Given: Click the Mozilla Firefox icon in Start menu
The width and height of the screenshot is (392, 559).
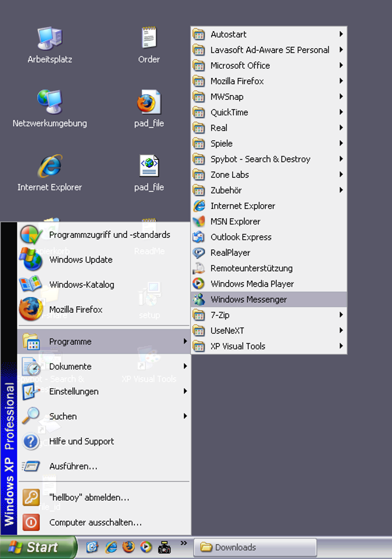Looking at the screenshot, I should coord(31,309).
